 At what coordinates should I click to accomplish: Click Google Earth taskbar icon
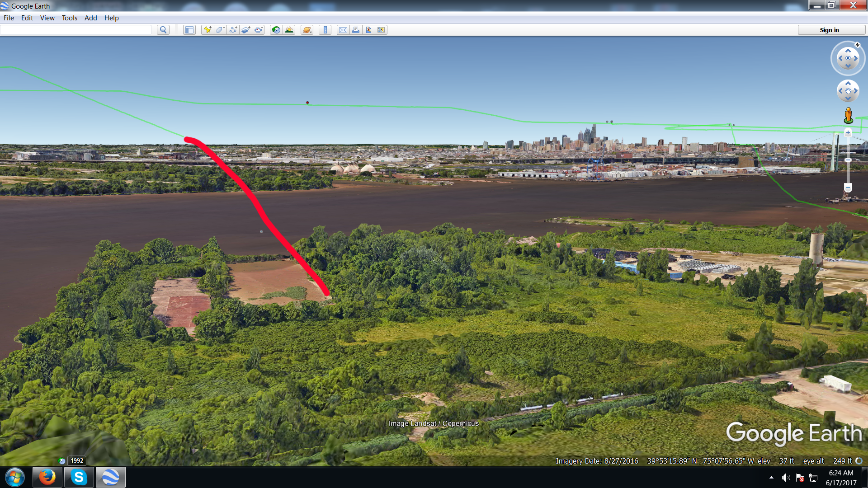point(110,477)
